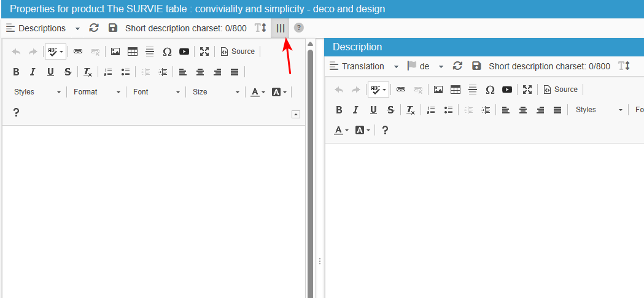
Task: Toggle italic in the right editor
Action: (356, 110)
